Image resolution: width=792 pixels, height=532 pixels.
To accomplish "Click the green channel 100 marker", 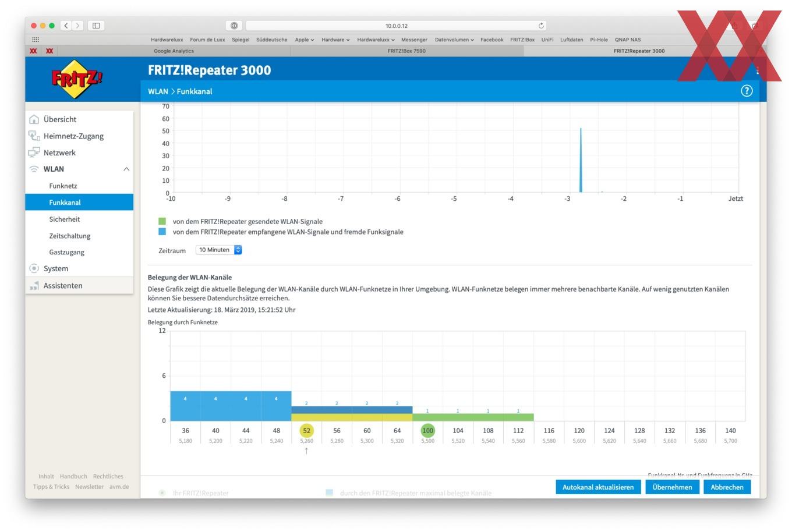I will [427, 431].
